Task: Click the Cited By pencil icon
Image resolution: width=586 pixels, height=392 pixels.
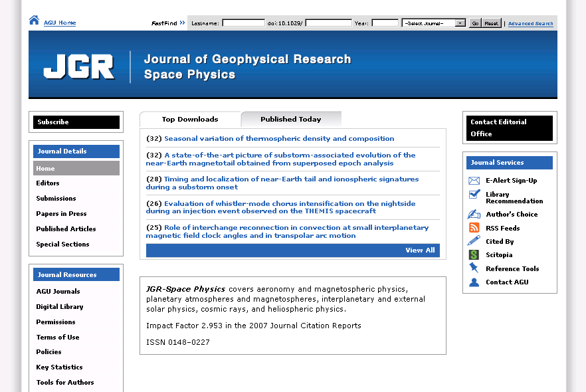Action: tap(474, 241)
